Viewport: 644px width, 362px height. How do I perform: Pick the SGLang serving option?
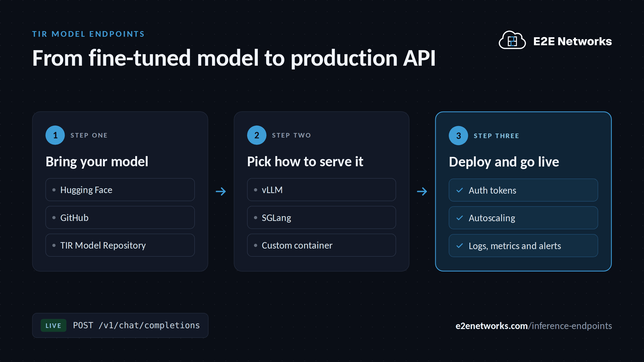click(x=321, y=217)
